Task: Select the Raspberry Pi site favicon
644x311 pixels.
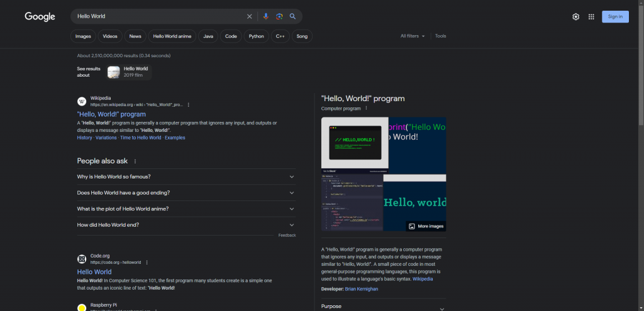Action: point(82,307)
